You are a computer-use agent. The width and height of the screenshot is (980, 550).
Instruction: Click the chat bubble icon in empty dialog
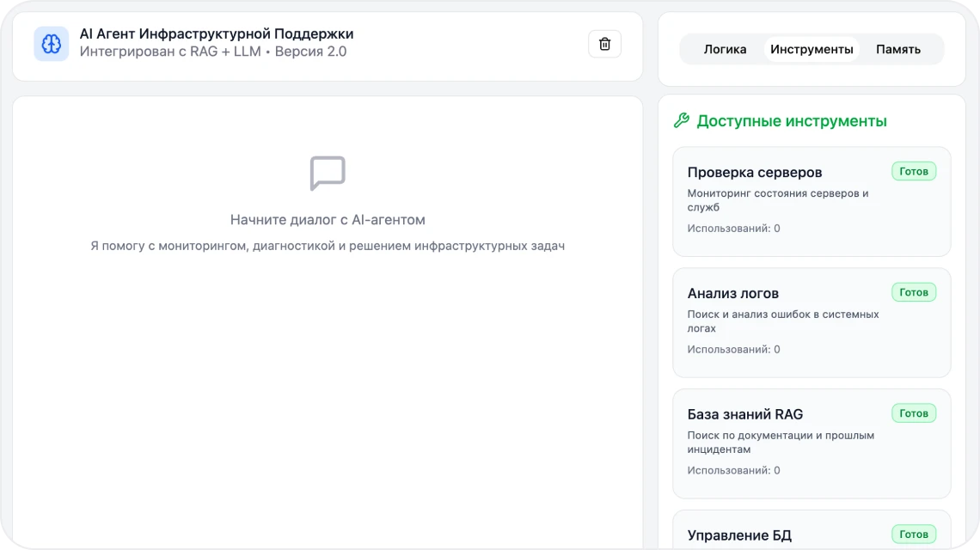pyautogui.click(x=328, y=174)
